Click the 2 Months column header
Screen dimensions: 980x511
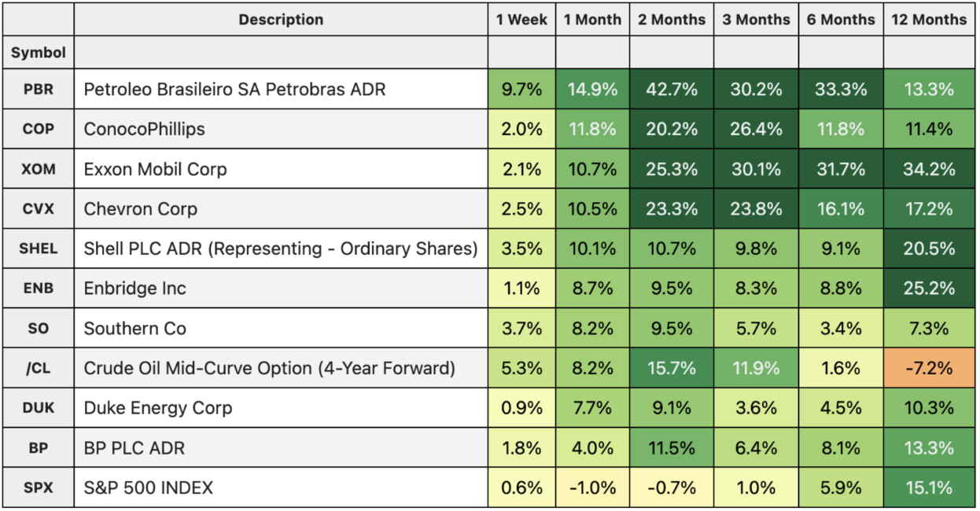click(672, 20)
